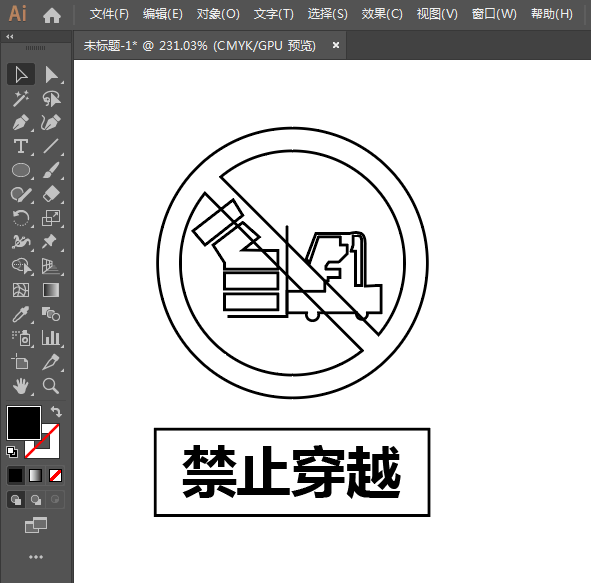Open the 帮助(H) menu
591x583 pixels.
(552, 14)
